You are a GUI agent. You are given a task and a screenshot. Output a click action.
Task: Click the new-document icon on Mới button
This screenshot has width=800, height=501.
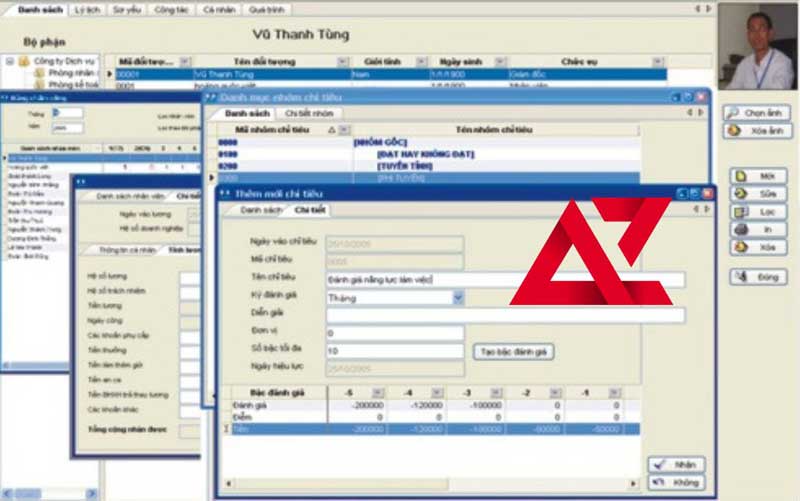741,177
